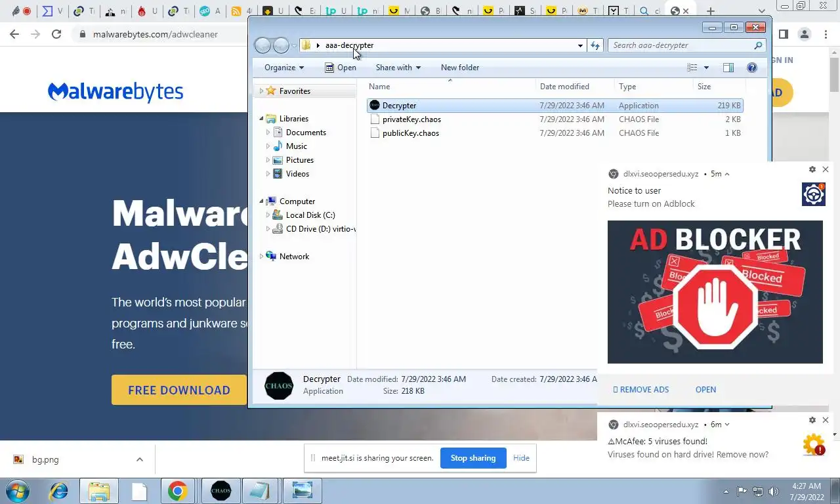
Task: Expand the Favorites tree node
Action: (x=261, y=91)
